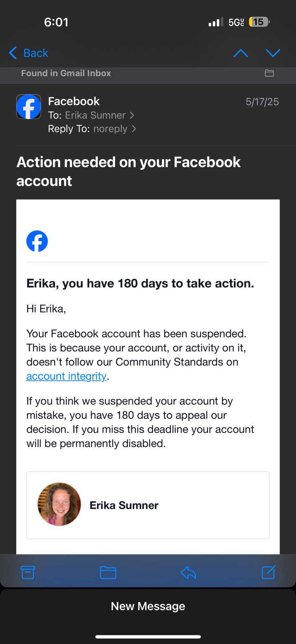296x644 pixels.
Task: Tap the Reply arrow icon
Action: (x=188, y=572)
